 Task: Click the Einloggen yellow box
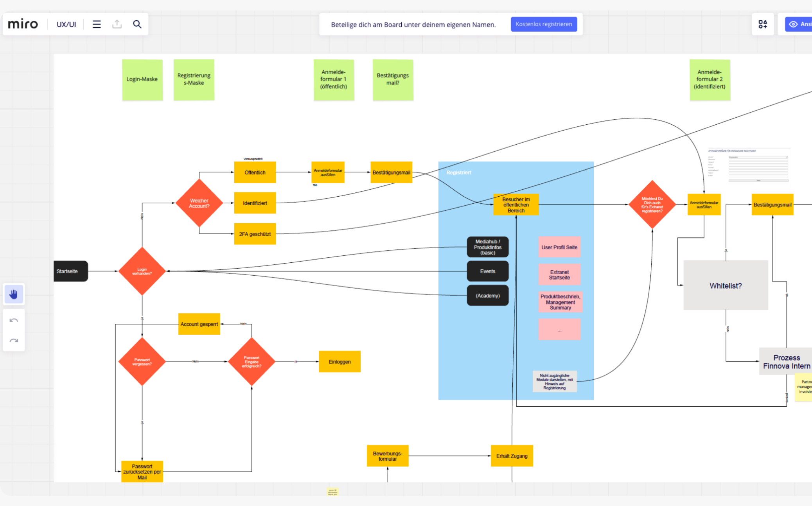click(340, 362)
